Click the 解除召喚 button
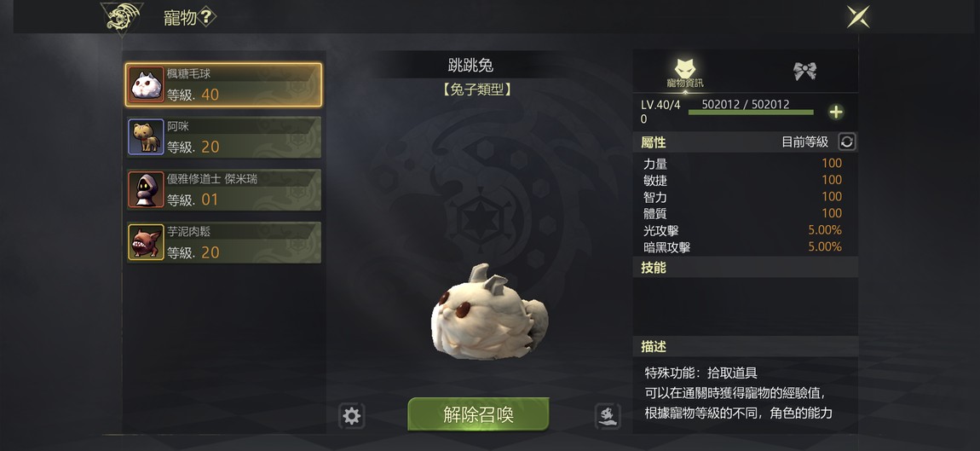Image resolution: width=980 pixels, height=451 pixels. click(x=478, y=414)
